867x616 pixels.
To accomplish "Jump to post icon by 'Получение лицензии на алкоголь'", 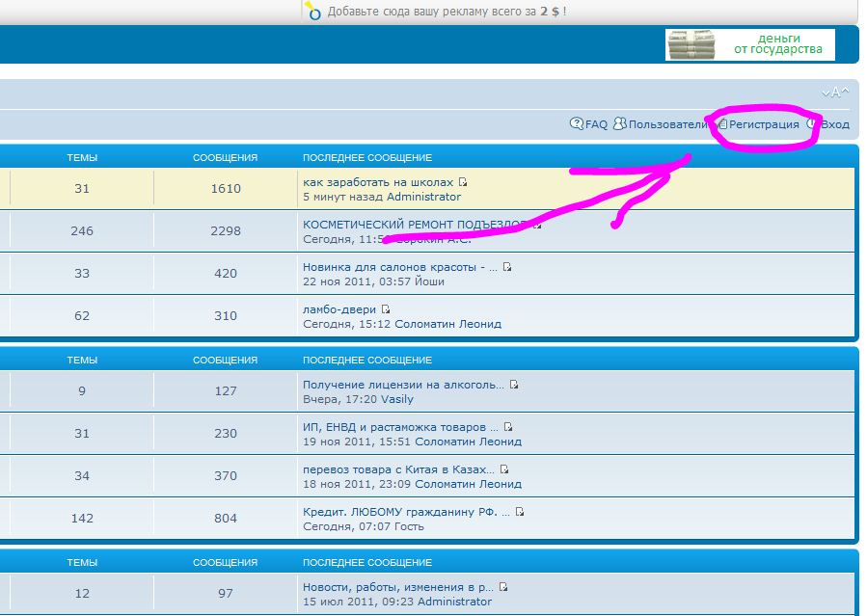I will [x=514, y=385].
